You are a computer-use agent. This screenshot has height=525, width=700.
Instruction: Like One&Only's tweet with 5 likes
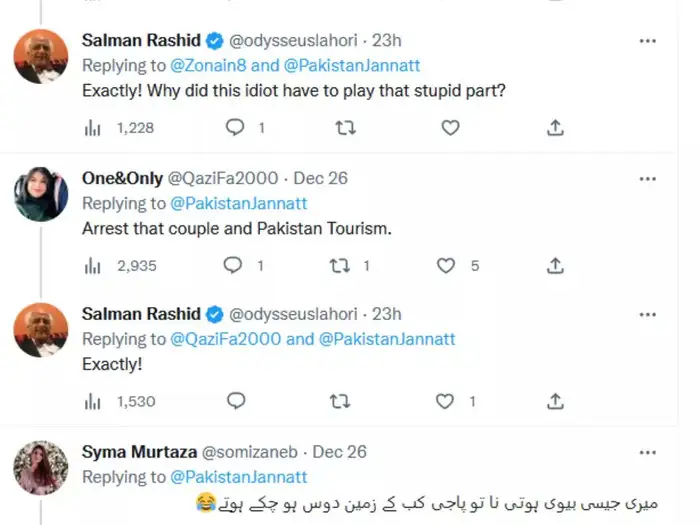pyautogui.click(x=447, y=265)
